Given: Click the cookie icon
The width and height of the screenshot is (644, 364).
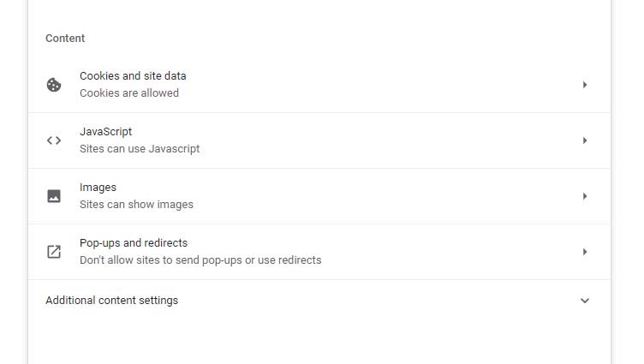Looking at the screenshot, I should point(54,85).
